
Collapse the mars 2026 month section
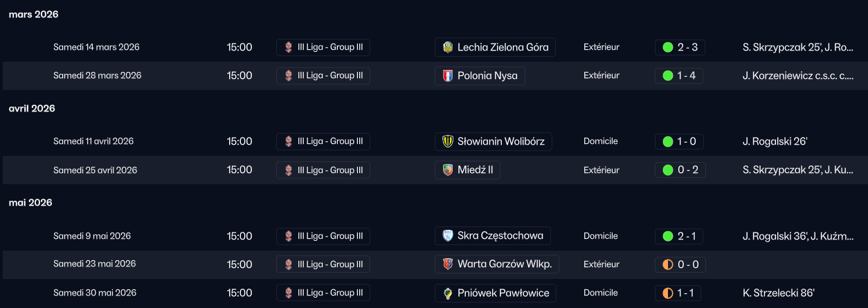pyautogui.click(x=33, y=15)
